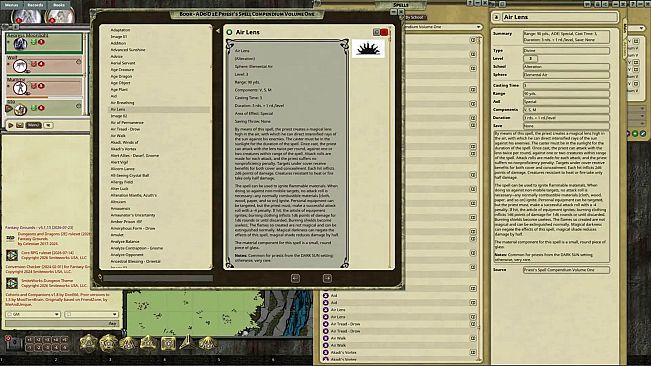
Task: Click the grey button beside the red one
Action: coord(377,32)
